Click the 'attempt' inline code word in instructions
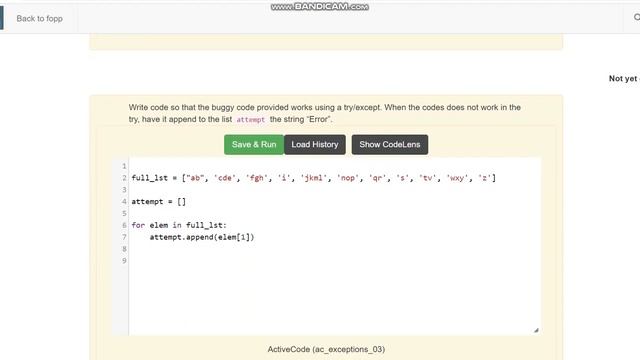The width and height of the screenshot is (640, 360). (251, 120)
